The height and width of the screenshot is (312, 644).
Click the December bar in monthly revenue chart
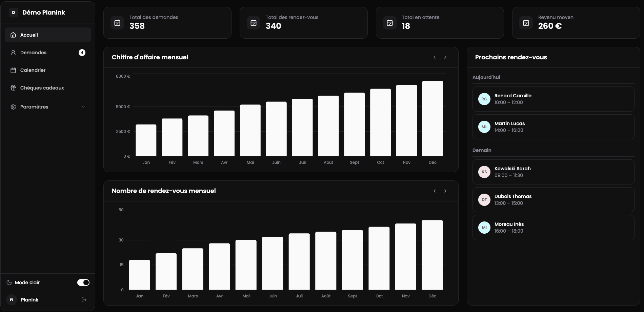coord(432,119)
